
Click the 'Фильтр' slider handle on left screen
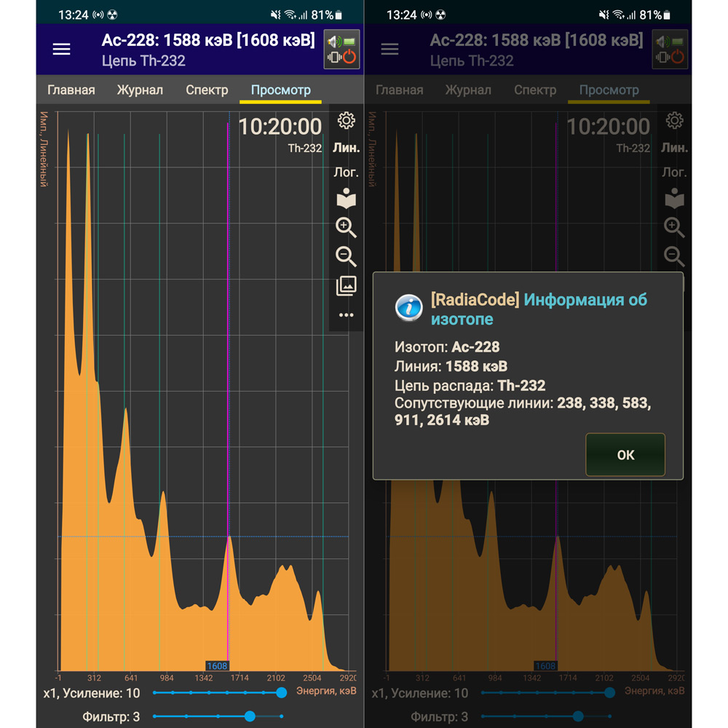(250, 716)
